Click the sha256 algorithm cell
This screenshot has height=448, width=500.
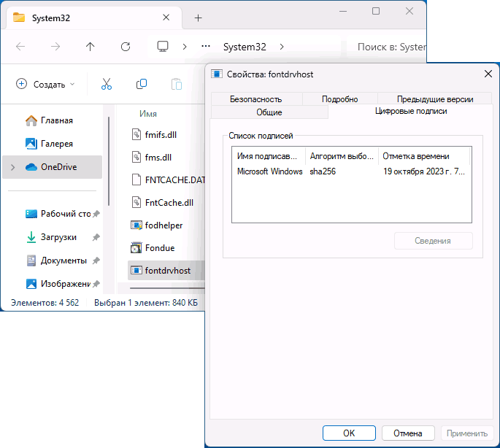pyautogui.click(x=323, y=171)
